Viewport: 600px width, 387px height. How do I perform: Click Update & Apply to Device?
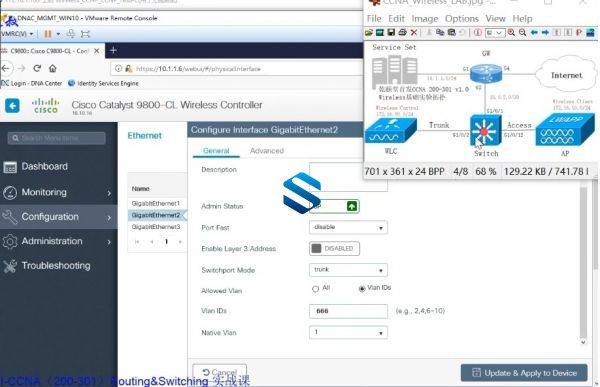(524, 373)
